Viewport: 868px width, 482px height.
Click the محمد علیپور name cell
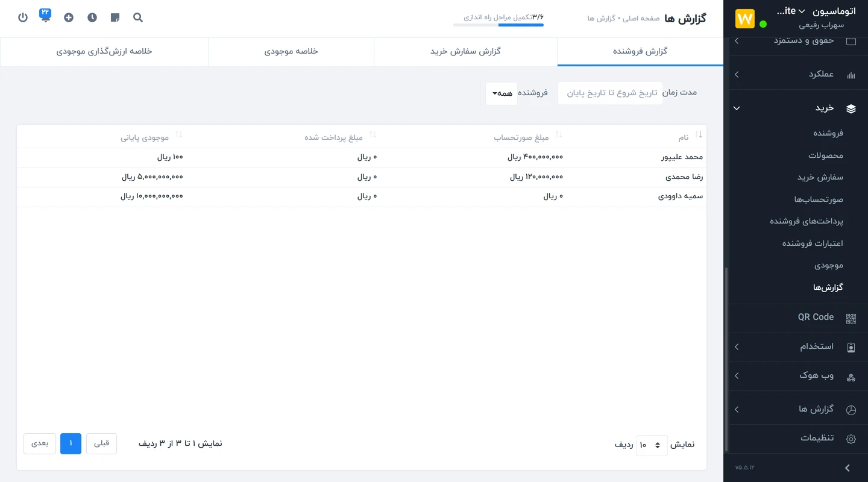click(x=682, y=157)
